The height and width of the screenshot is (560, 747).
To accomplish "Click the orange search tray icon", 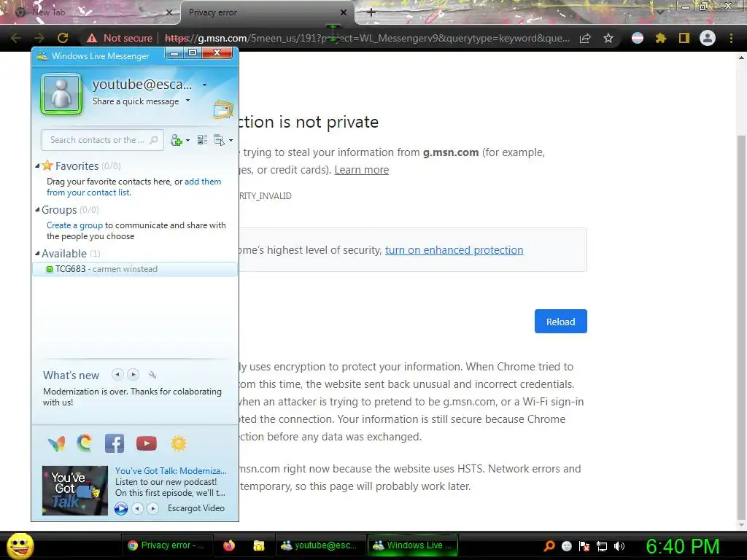I will point(549,545).
